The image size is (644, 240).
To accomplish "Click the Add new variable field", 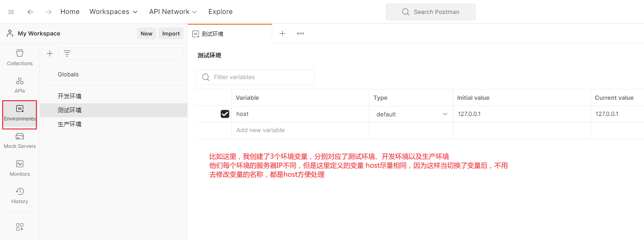I will tap(300, 130).
